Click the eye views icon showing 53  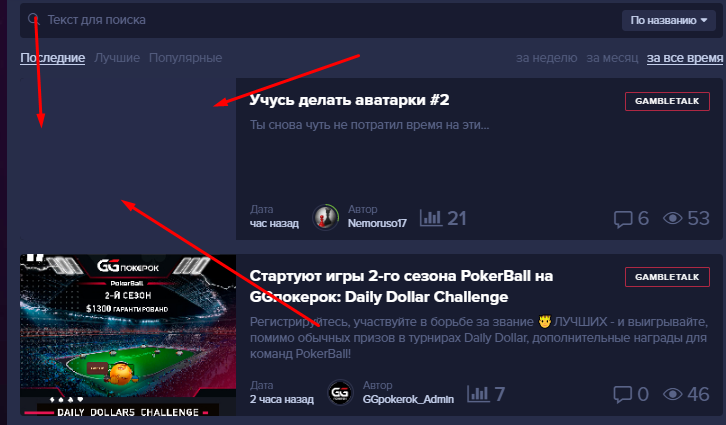[x=673, y=218]
